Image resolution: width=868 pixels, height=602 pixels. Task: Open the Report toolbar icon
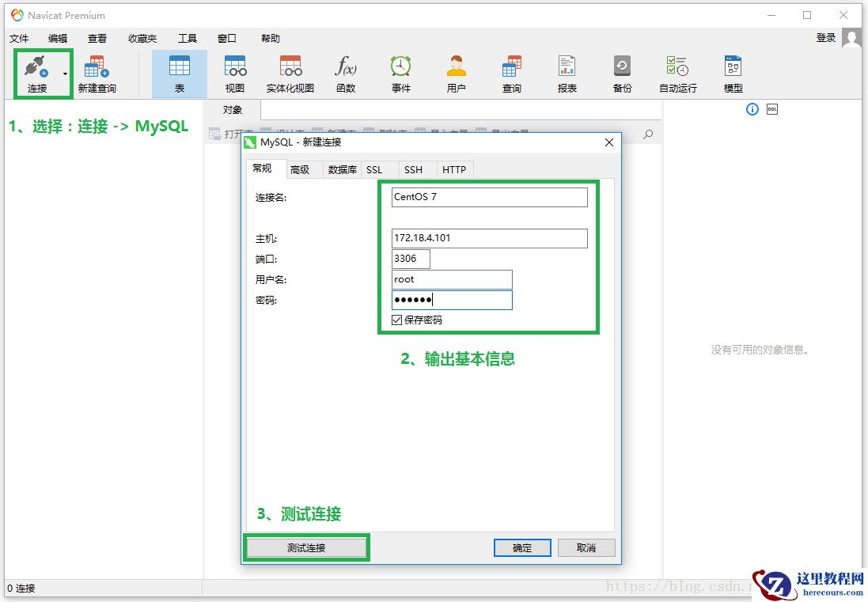tap(567, 66)
